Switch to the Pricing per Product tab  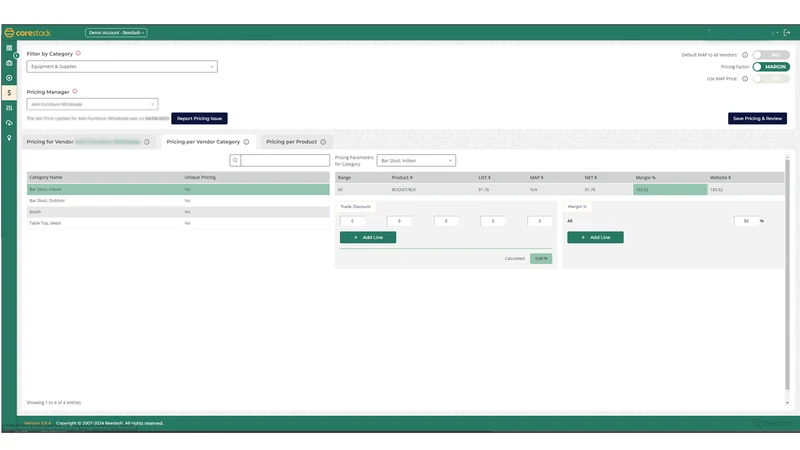tap(296, 142)
